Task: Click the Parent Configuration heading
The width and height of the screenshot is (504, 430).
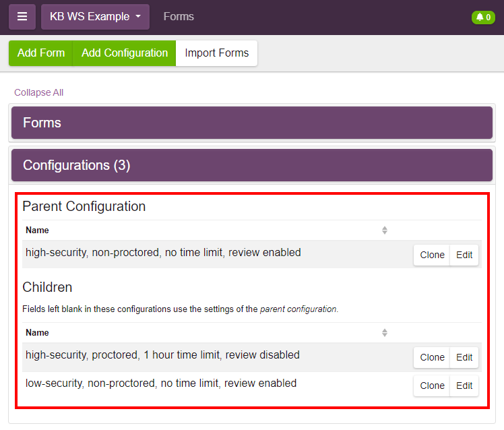Action: 84,206
